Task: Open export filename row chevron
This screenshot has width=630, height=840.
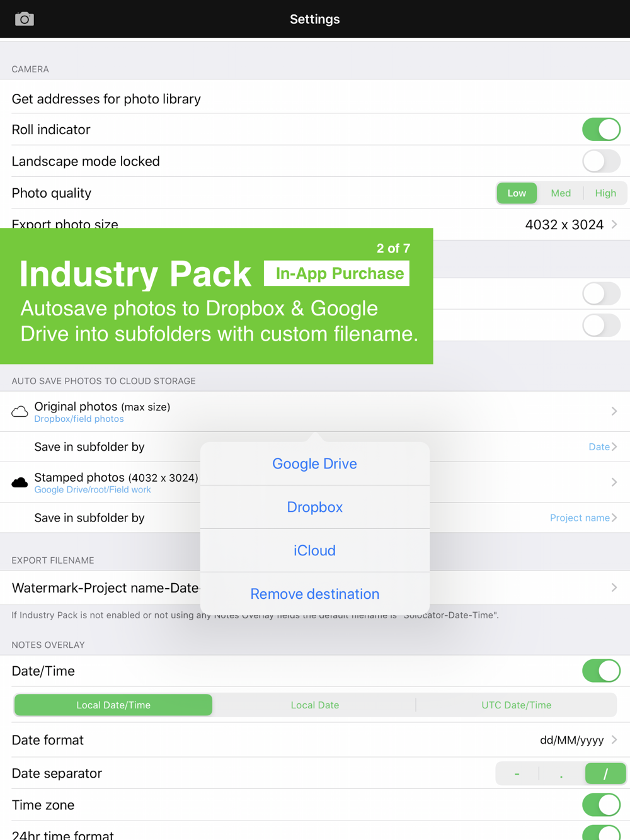Action: (x=614, y=588)
